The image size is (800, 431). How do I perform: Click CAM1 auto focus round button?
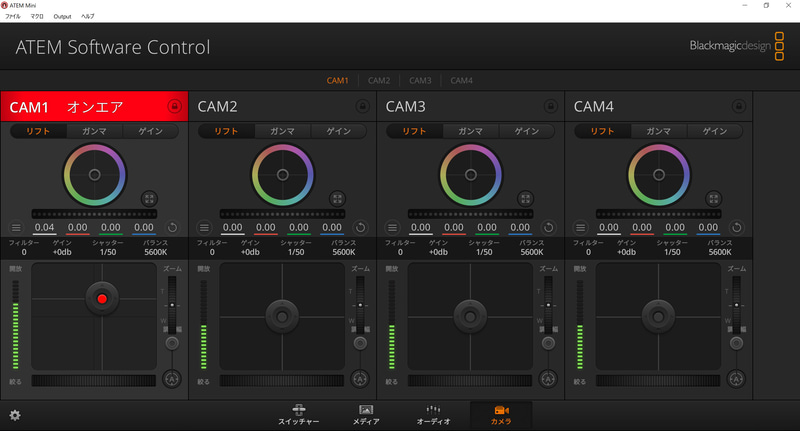coord(172,343)
